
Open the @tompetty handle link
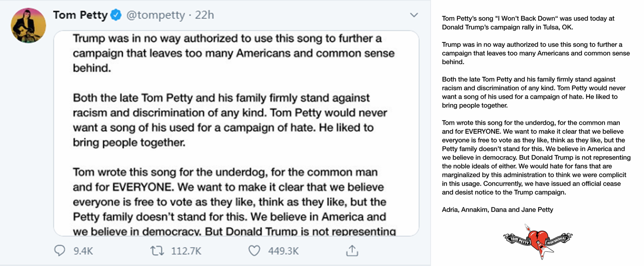coord(155,15)
